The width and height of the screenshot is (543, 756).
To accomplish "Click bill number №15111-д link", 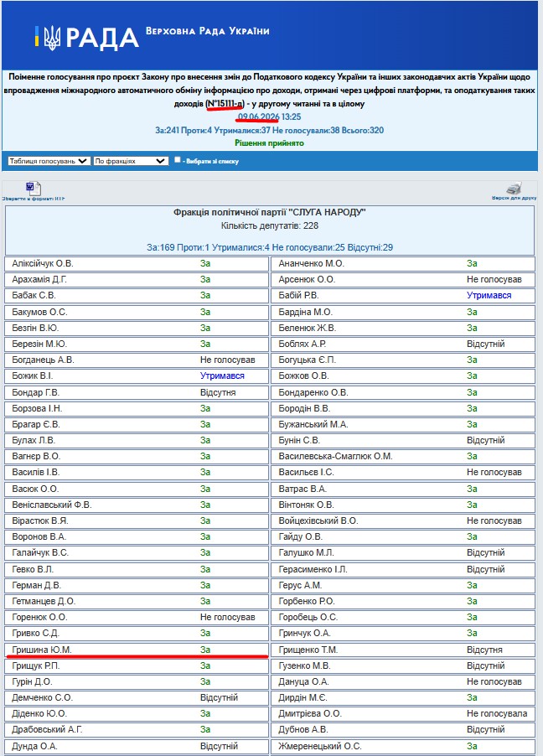I will [x=225, y=103].
